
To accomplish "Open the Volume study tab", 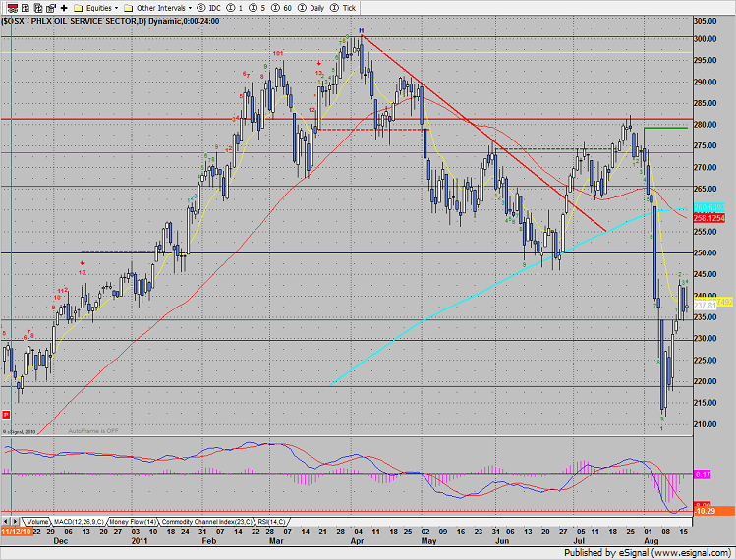I will coord(37,522).
